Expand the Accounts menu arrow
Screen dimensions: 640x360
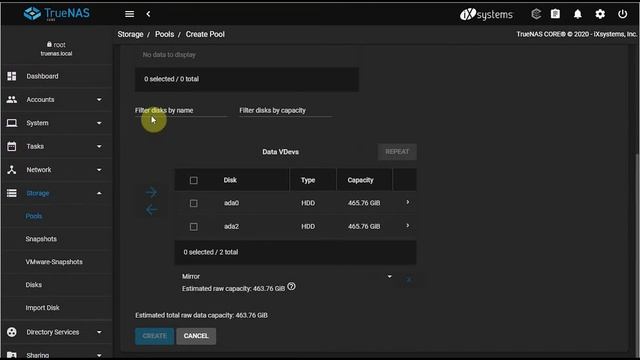pyautogui.click(x=99, y=100)
